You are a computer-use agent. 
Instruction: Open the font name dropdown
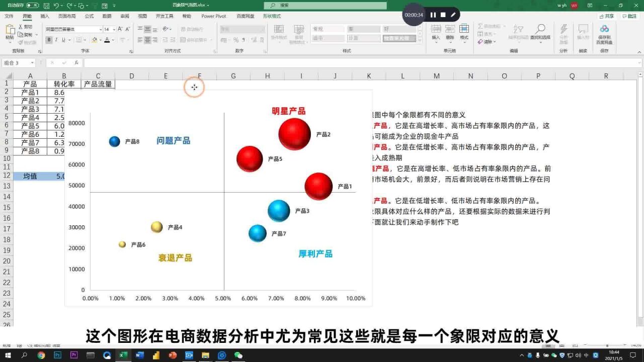(101, 29)
